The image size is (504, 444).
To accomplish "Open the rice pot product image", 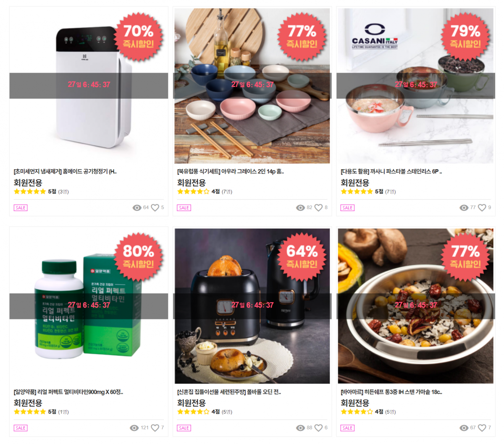I will point(416,306).
